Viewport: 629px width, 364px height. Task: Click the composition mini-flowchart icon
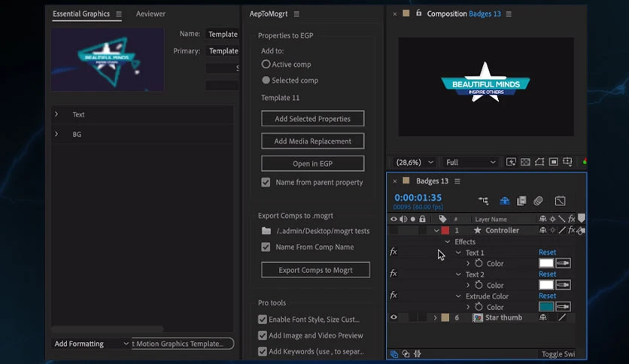[483, 201]
